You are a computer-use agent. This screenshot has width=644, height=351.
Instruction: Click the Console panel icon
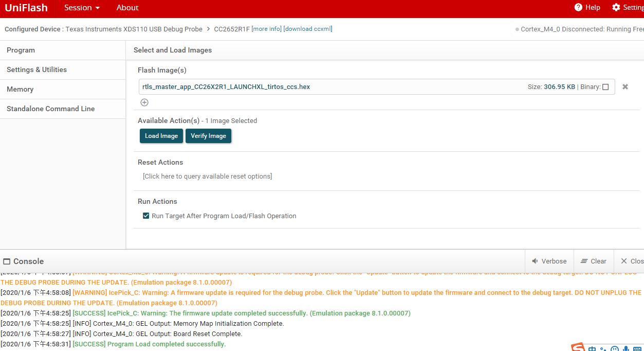tap(7, 261)
